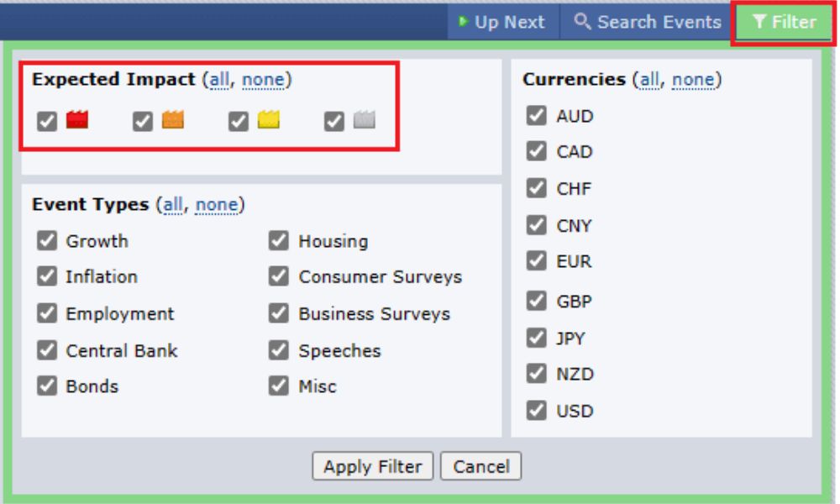Toggle the Housing checkbox
The image size is (840, 504).
point(279,241)
